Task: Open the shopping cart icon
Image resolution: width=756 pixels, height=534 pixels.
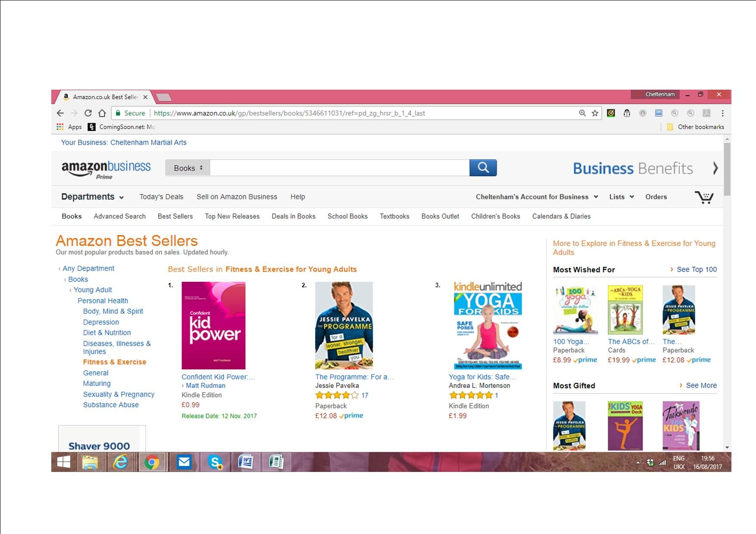Action: 704,197
